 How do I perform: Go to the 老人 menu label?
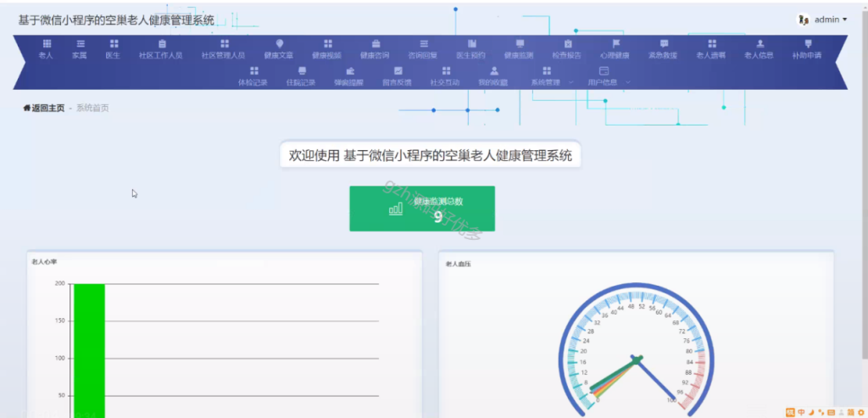coord(47,55)
